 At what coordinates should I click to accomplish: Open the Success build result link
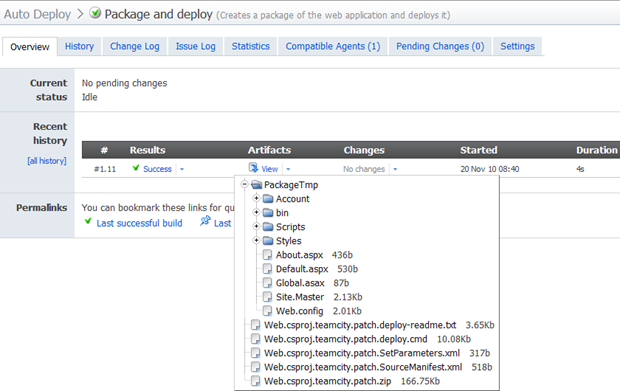pyautogui.click(x=157, y=169)
